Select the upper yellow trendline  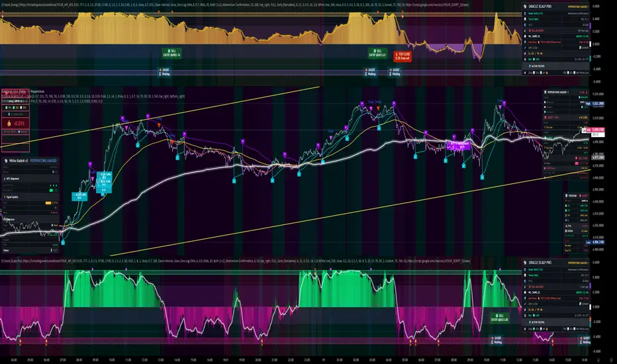click(x=160, y=117)
